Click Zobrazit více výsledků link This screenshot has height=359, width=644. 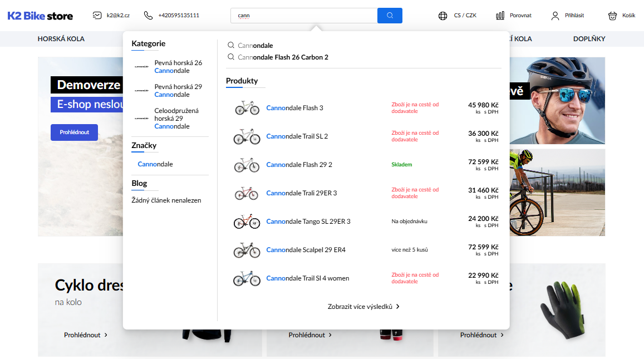click(x=363, y=307)
